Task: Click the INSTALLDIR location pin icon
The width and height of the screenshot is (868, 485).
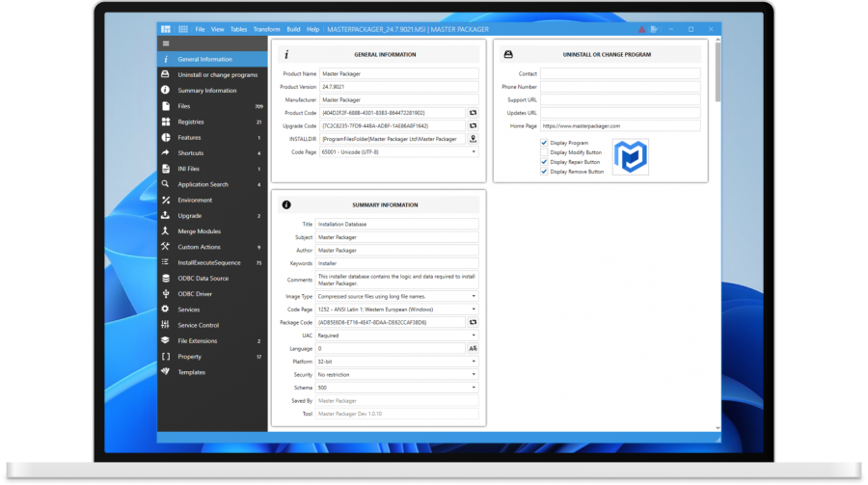Action: pos(473,139)
